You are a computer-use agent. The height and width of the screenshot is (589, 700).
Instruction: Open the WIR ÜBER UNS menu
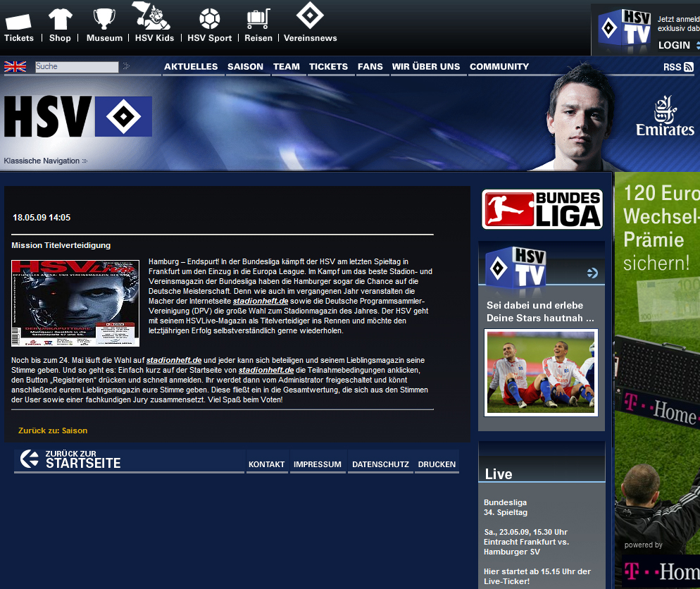[x=425, y=67]
